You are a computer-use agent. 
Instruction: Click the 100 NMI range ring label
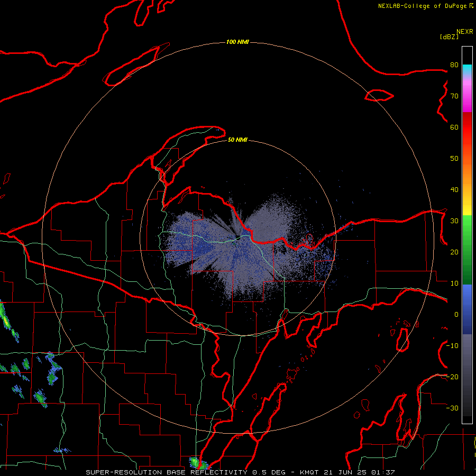click(x=237, y=42)
